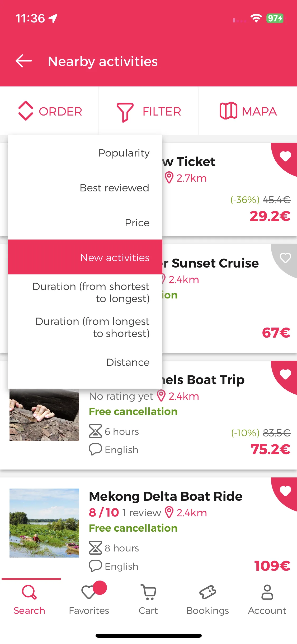Screen dimensions: 297x644
Task: Open the MAPA map view
Action: pyautogui.click(x=248, y=111)
